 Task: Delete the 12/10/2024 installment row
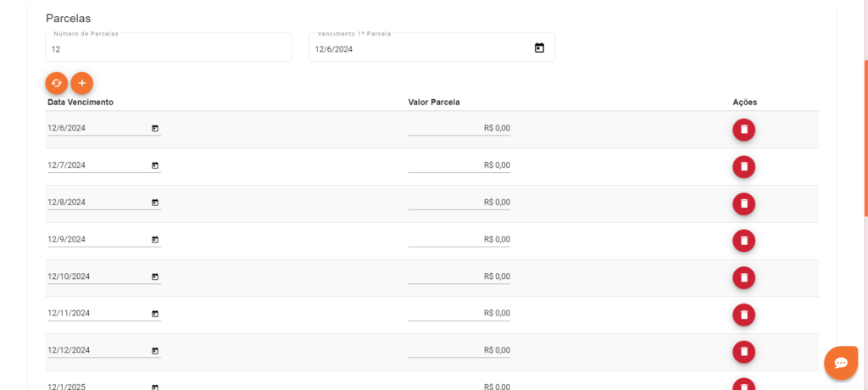point(743,277)
